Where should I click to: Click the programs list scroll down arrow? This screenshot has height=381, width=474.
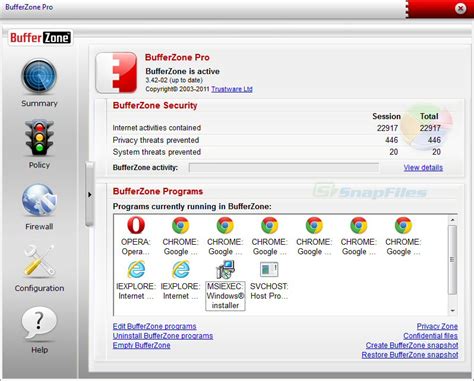pyautogui.click(x=452, y=311)
